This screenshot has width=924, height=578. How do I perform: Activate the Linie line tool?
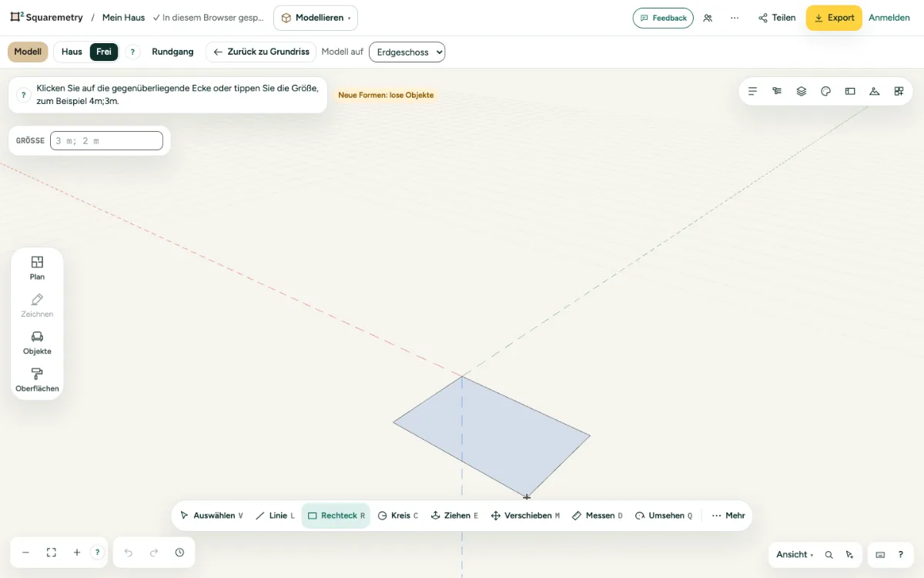pos(275,516)
